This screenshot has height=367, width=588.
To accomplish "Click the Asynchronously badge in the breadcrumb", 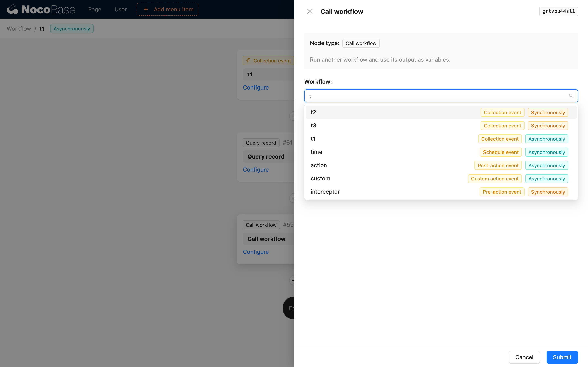I will 71,28.
